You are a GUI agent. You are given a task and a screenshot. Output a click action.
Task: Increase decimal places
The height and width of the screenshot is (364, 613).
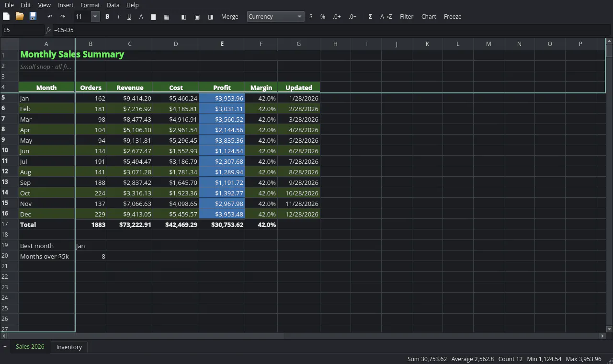click(337, 16)
